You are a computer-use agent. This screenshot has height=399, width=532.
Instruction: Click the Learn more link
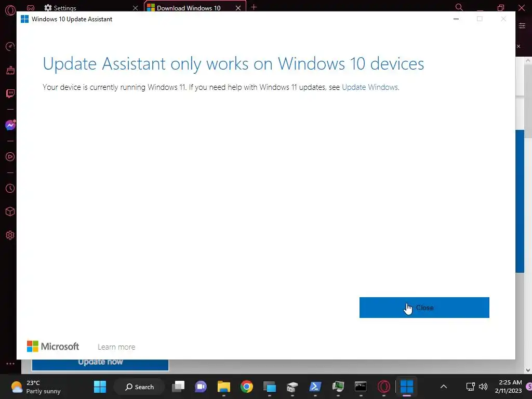click(x=116, y=347)
